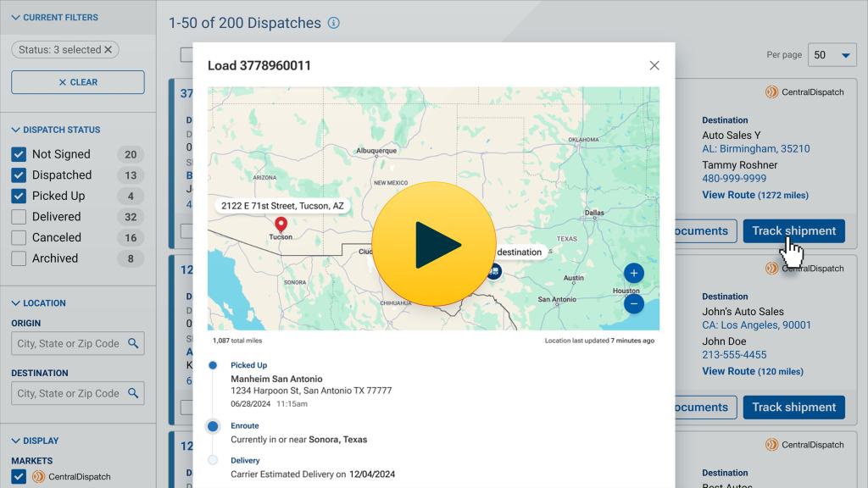Check the Canceled status filter
The width and height of the screenshot is (868, 488).
click(19, 238)
